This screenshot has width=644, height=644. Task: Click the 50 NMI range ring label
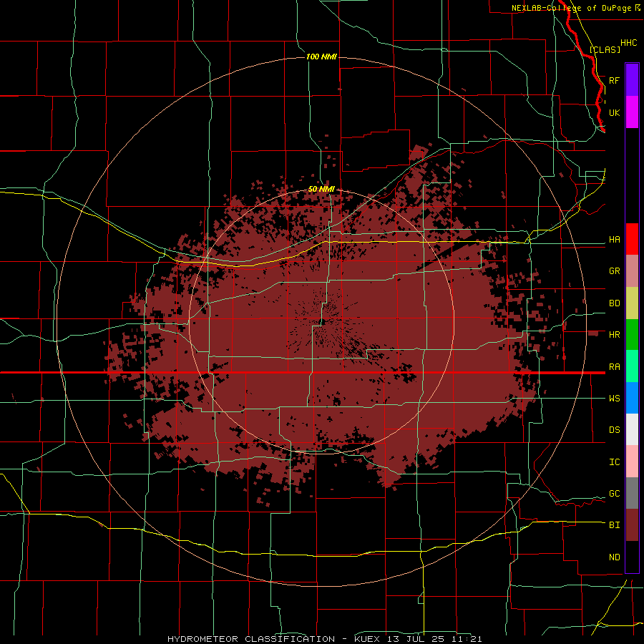point(321,189)
